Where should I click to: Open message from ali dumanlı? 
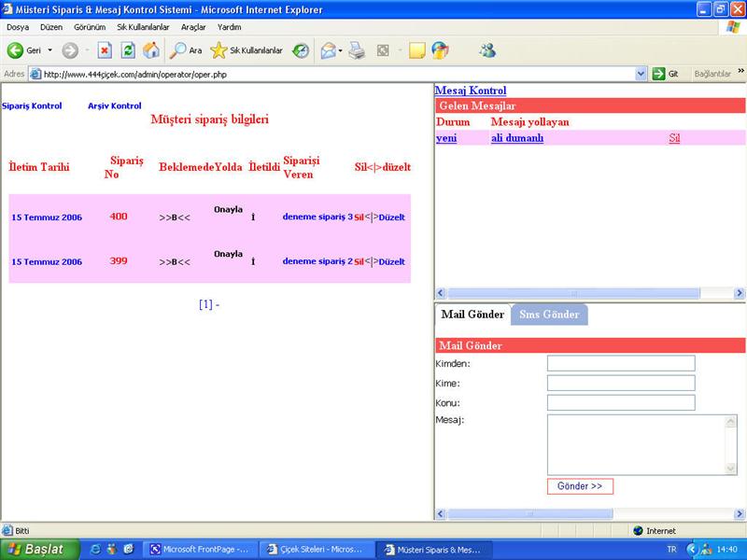(517, 138)
